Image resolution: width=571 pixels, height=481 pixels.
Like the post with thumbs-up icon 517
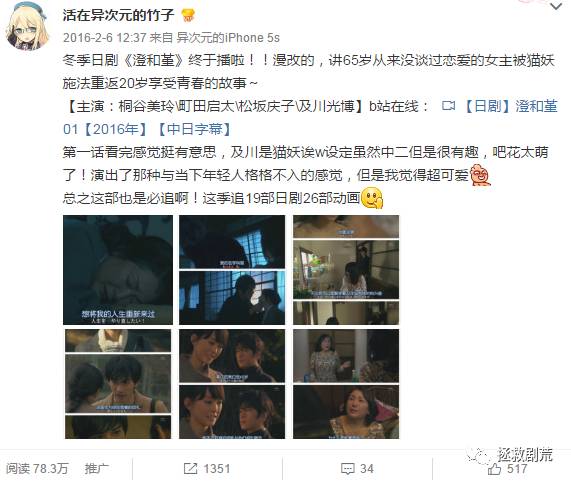(494, 469)
